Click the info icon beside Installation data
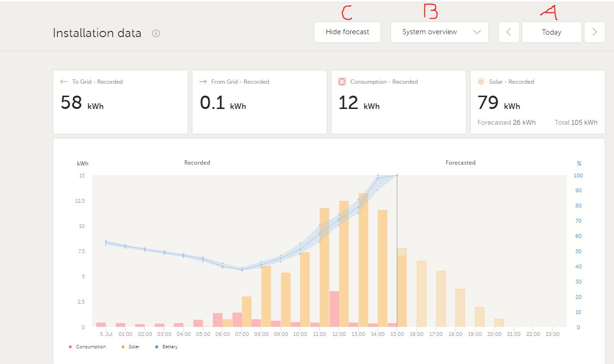The height and width of the screenshot is (364, 614). tap(156, 33)
